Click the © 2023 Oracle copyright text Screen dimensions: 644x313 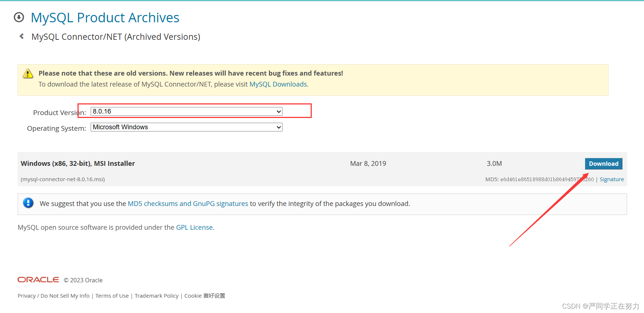pyautogui.click(x=83, y=280)
